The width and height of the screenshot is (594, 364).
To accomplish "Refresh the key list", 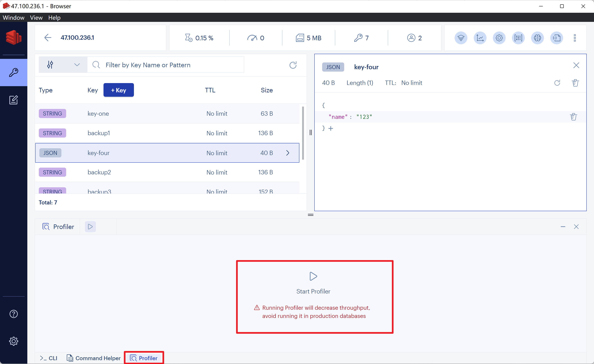I will coord(293,65).
